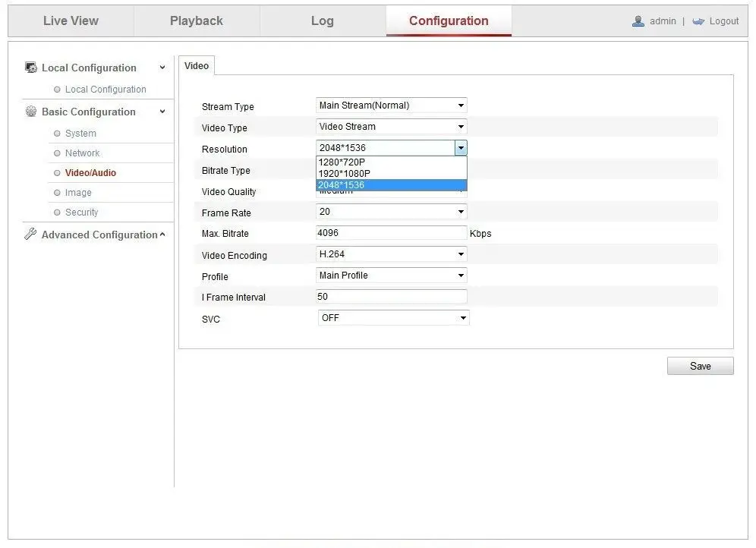Select the Local Configuration sub-item bullet
Image resolution: width=756 pixels, height=548 pixels.
point(57,90)
